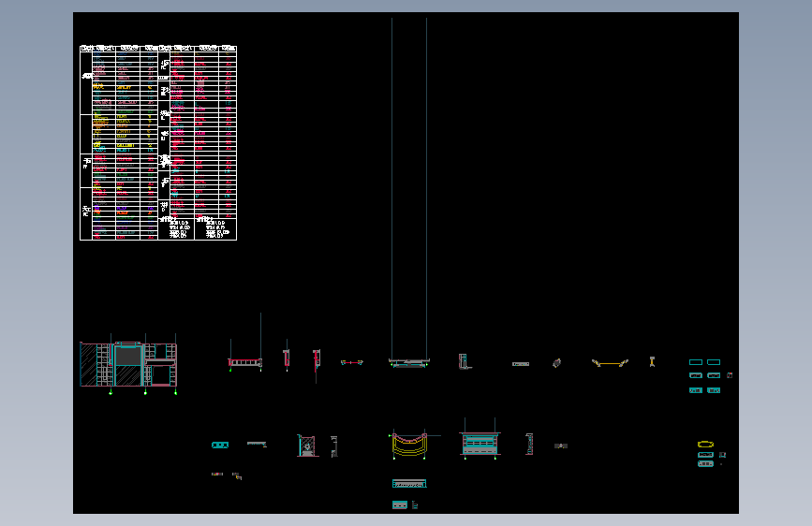Select the yellow oval outline
The image size is (812, 526).
coord(705,445)
